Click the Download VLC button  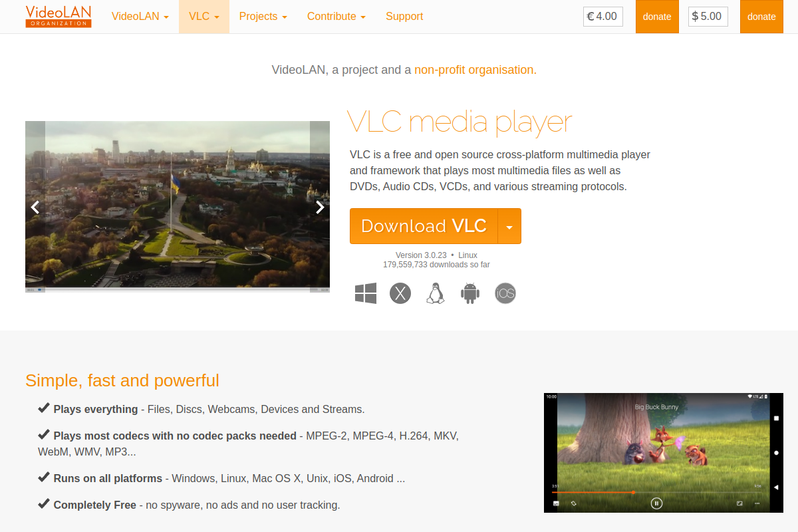[x=424, y=226]
